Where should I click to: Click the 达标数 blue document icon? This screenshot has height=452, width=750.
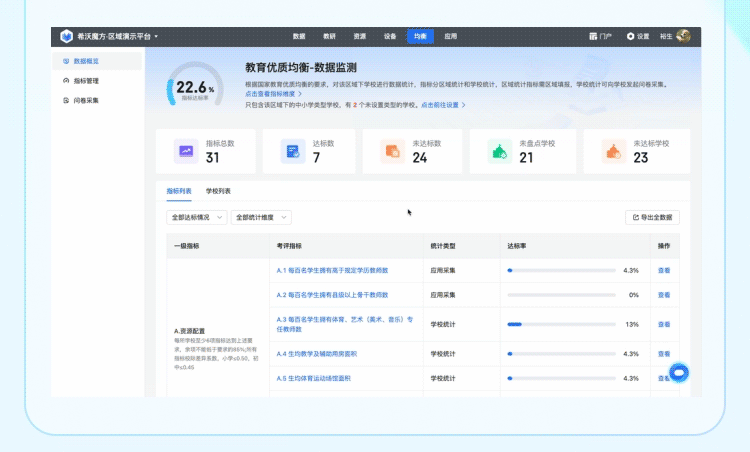click(292, 151)
